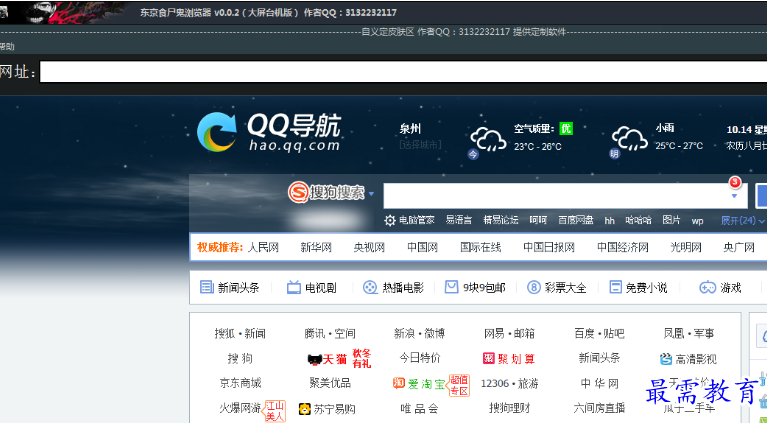The image size is (767, 423).
Task: Open the 今日特价 link
Action: click(420, 358)
